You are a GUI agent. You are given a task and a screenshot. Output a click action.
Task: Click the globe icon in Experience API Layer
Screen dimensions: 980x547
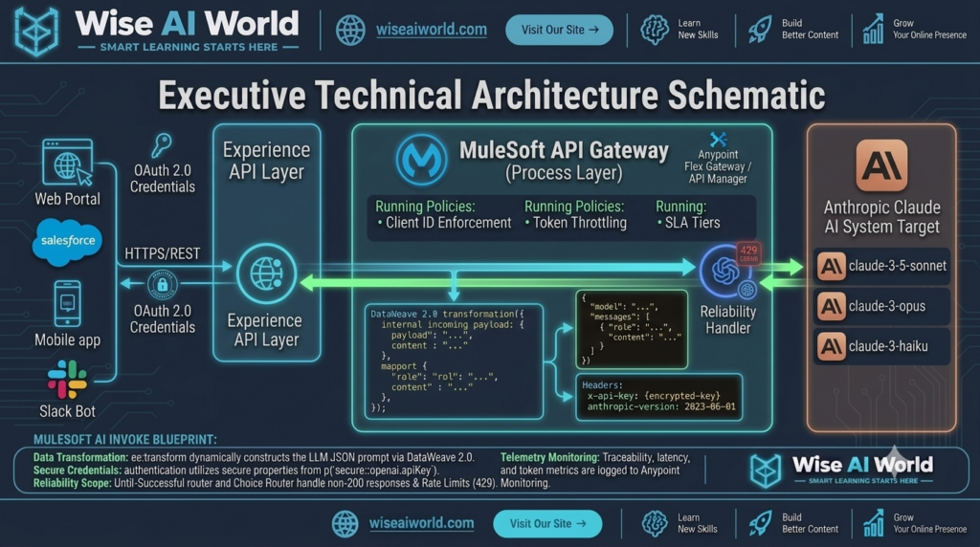click(267, 274)
